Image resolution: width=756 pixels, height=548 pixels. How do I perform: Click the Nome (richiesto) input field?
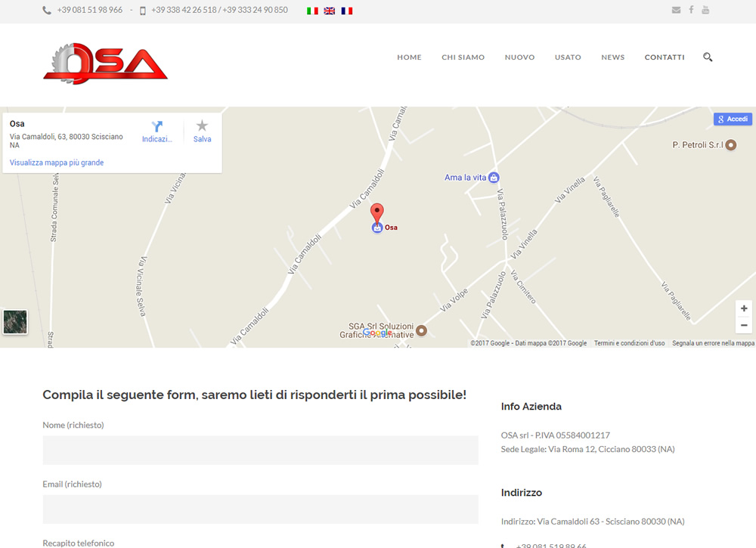point(260,450)
